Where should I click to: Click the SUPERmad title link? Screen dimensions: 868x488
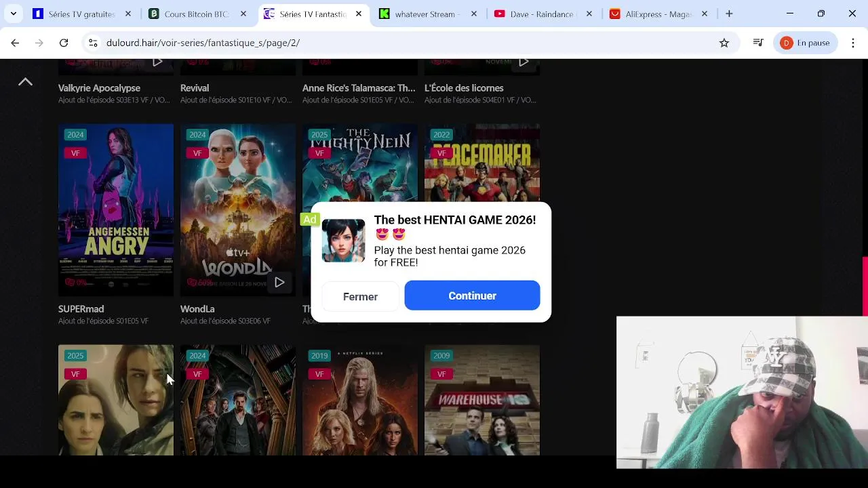81,309
